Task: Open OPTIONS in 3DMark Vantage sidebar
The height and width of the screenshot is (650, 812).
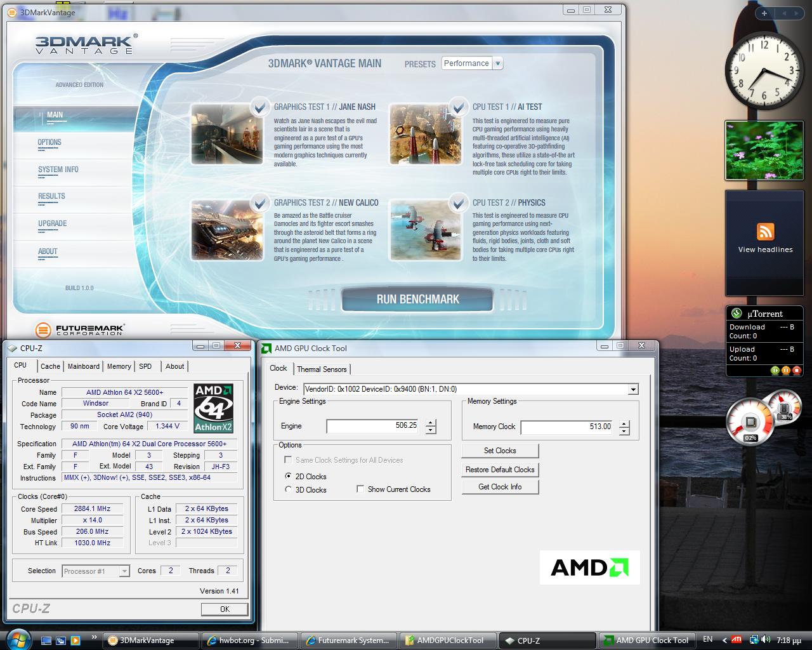Action: point(49,143)
